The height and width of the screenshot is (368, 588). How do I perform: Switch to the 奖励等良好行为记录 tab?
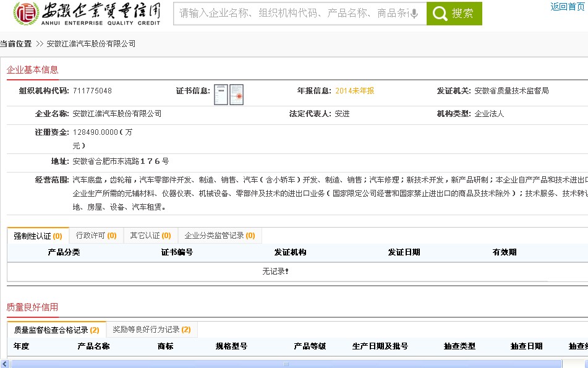tap(151, 330)
